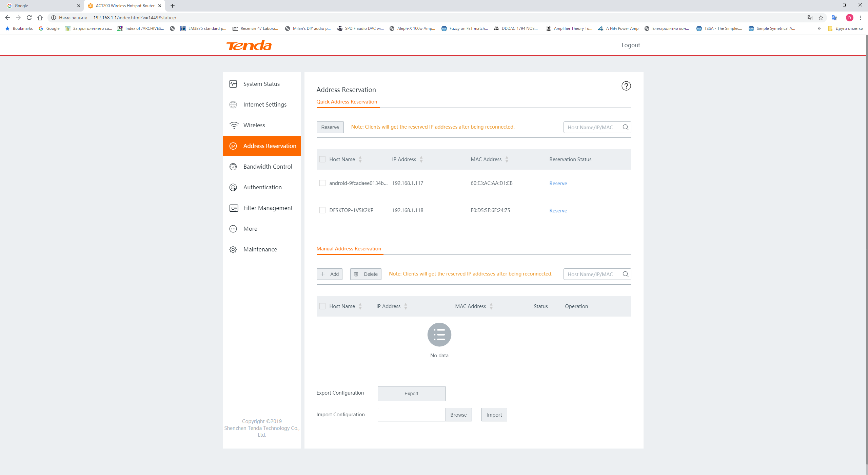868x475 pixels.
Task: Click the Bandwidth Control gauge icon
Action: pos(233,167)
